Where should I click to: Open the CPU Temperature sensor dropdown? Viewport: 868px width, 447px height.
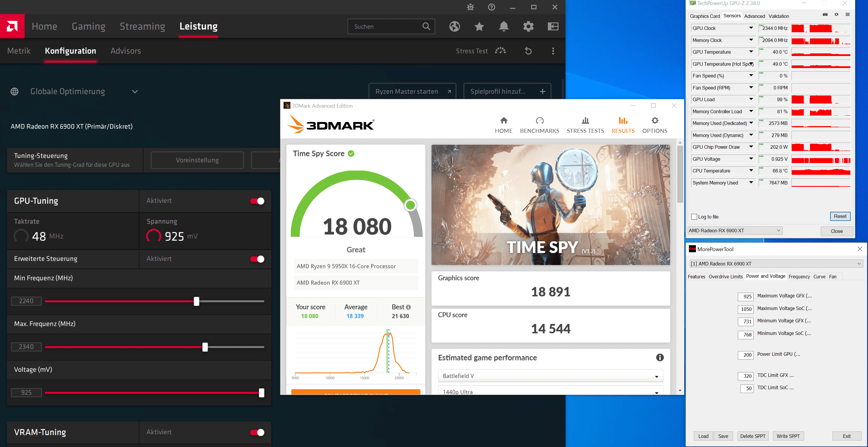[751, 171]
